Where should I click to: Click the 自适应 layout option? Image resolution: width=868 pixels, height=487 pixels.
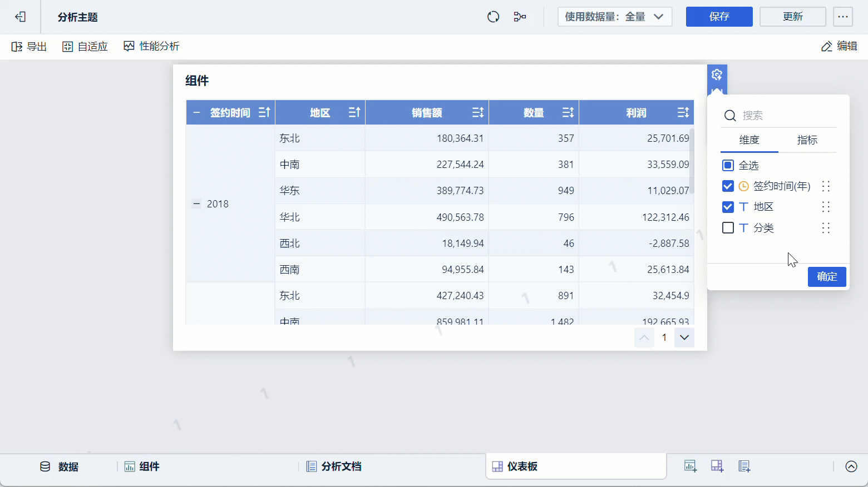[85, 47]
